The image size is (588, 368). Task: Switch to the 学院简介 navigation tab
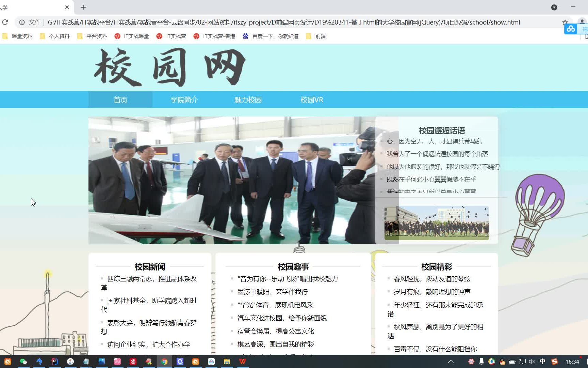click(x=184, y=99)
